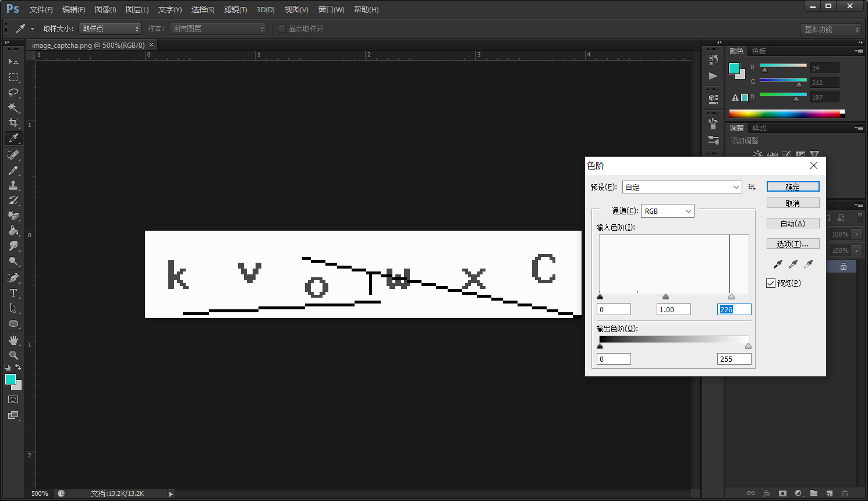Select the Lasso tool

[13, 93]
